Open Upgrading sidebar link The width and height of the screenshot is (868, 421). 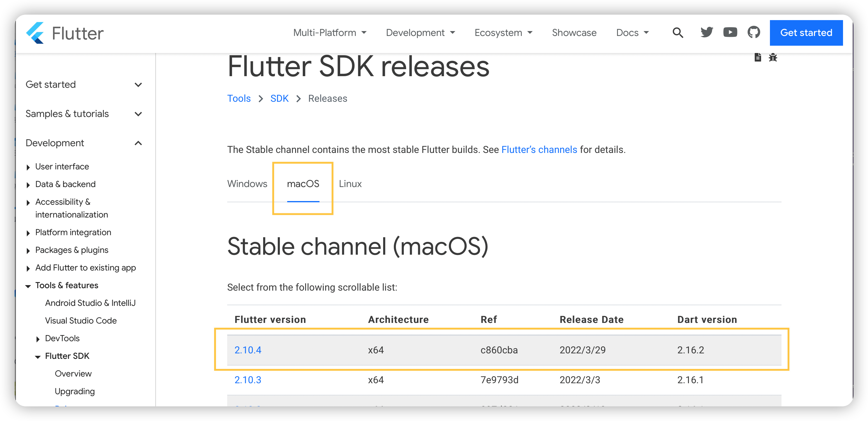point(75,391)
